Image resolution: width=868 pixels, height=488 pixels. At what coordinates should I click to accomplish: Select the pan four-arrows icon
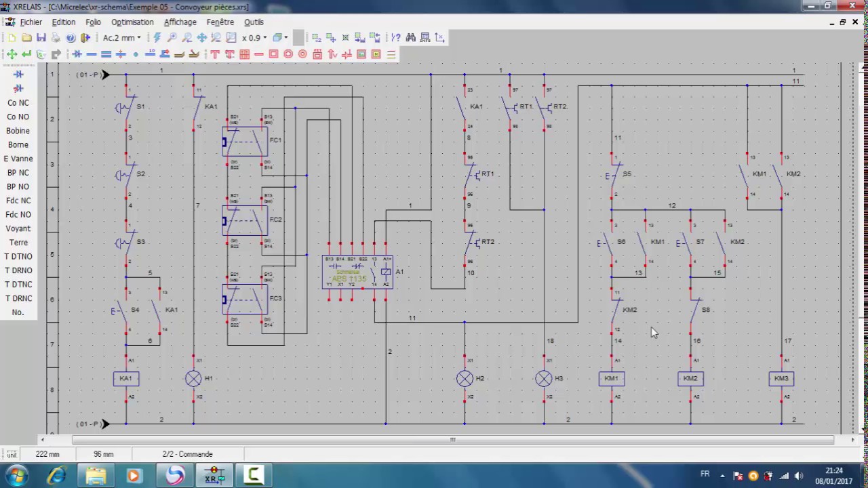point(202,38)
